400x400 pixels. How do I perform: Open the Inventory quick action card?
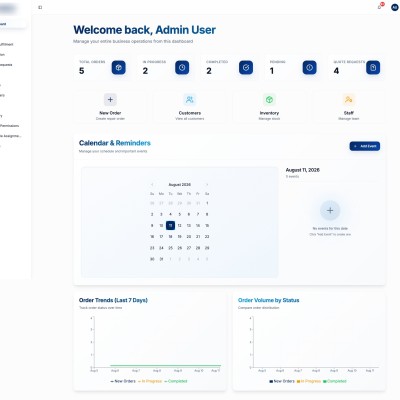coord(269,107)
